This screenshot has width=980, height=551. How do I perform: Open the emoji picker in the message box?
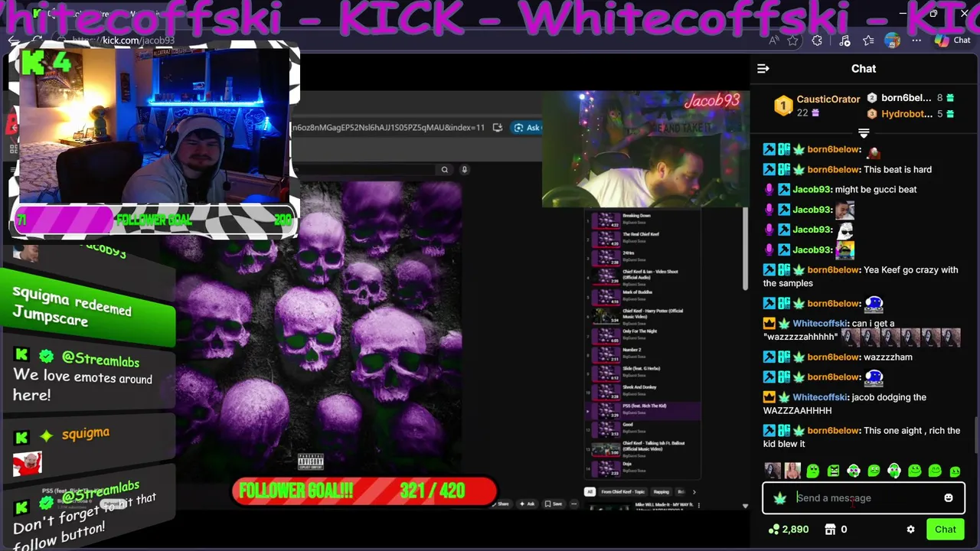coord(949,498)
